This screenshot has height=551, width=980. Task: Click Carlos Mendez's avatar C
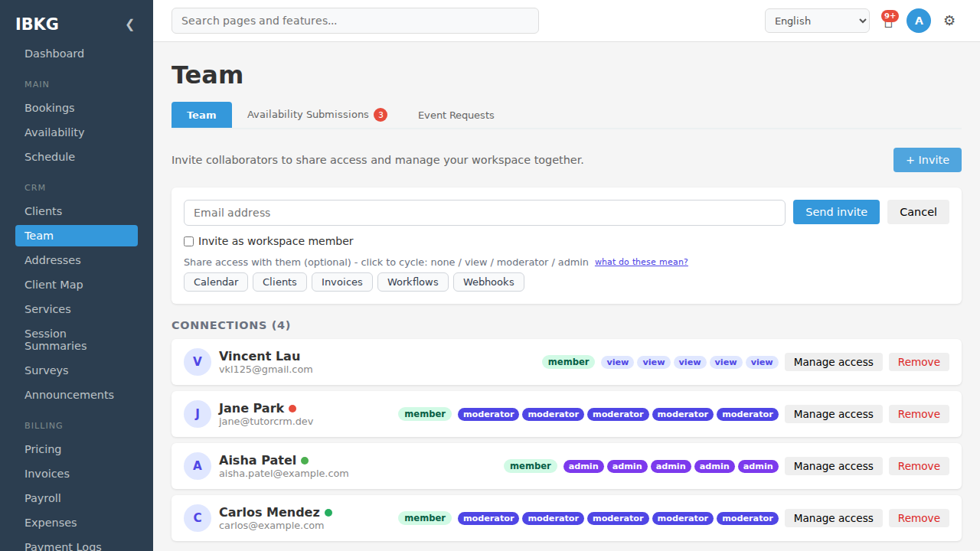pyautogui.click(x=198, y=518)
